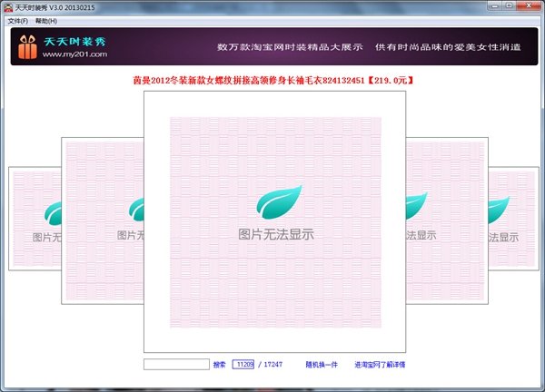Click the 搜索 search link
545x392 pixels.
[219, 365]
